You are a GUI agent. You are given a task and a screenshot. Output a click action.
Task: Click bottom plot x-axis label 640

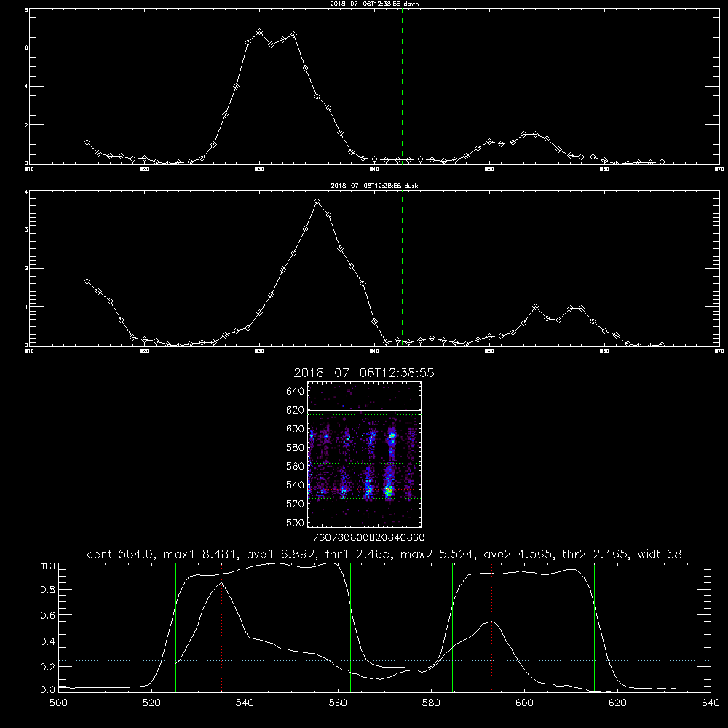click(711, 703)
